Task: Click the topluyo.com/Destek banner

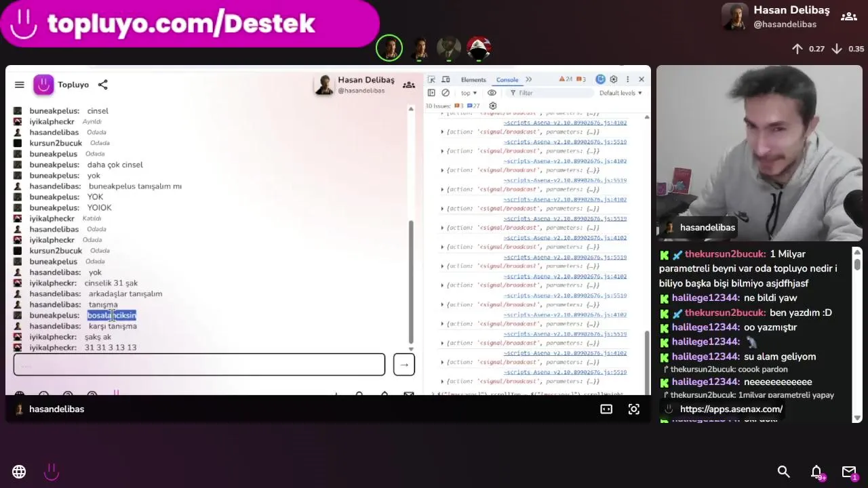Action: (x=189, y=23)
